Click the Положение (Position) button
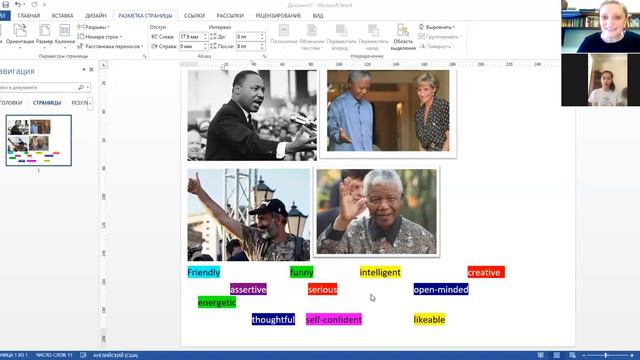Image resolution: width=640 pixels, height=360 pixels. click(x=284, y=36)
